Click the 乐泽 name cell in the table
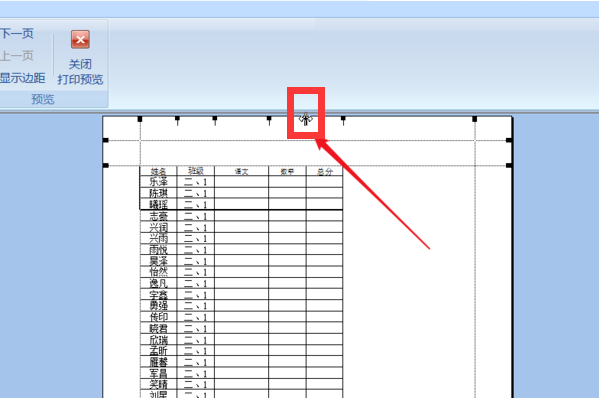The image size is (599, 398). pos(159,182)
